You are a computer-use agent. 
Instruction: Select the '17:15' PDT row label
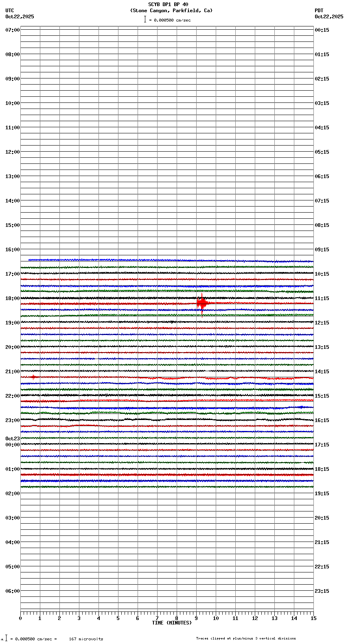(322, 445)
